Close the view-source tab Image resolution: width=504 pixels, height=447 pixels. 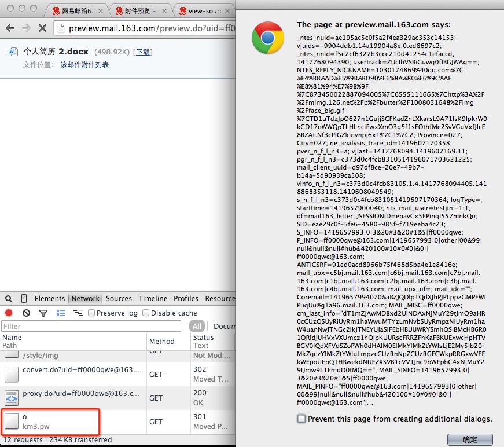227,11
